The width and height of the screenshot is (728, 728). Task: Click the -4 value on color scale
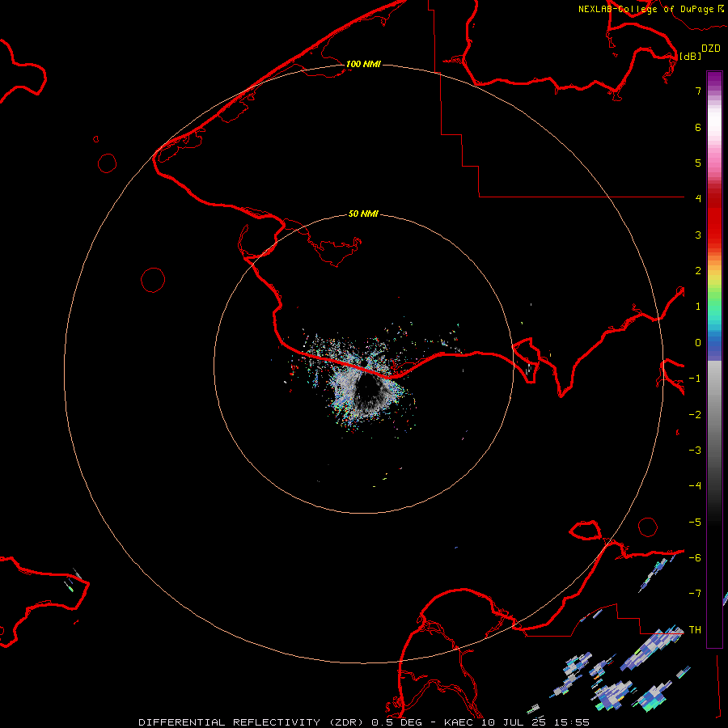coord(695,486)
